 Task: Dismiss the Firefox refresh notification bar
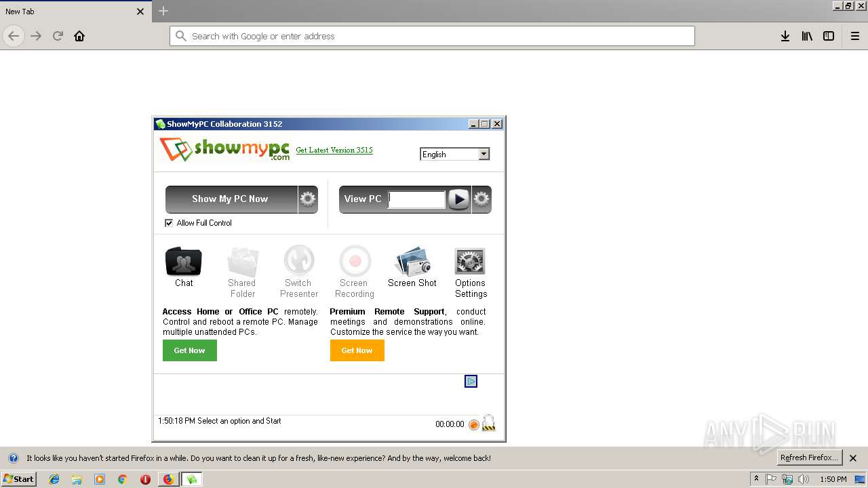[x=853, y=458]
